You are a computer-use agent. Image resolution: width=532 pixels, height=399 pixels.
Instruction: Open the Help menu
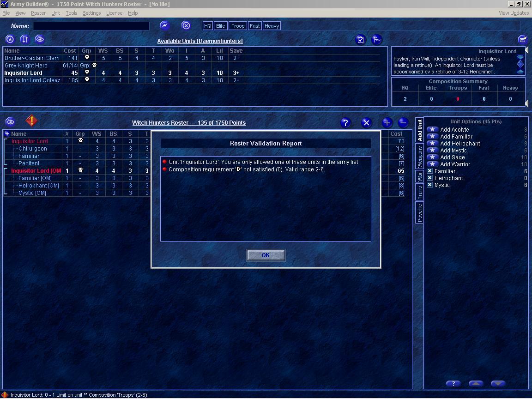(x=133, y=13)
